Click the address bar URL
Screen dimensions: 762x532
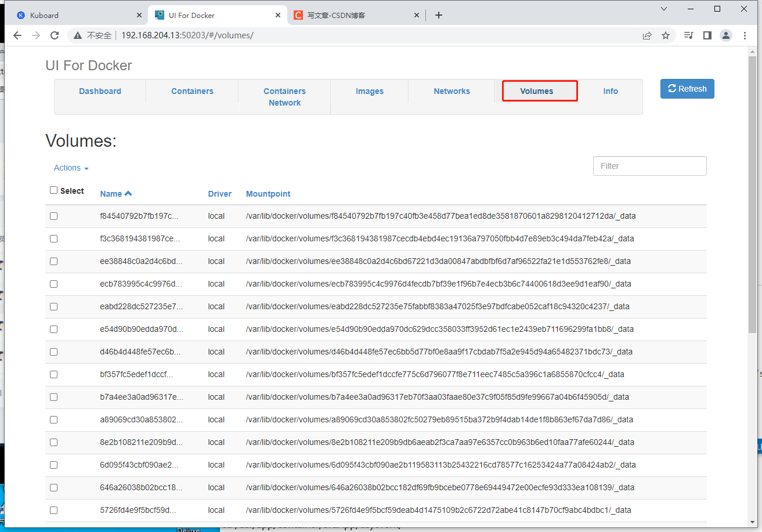tap(187, 35)
